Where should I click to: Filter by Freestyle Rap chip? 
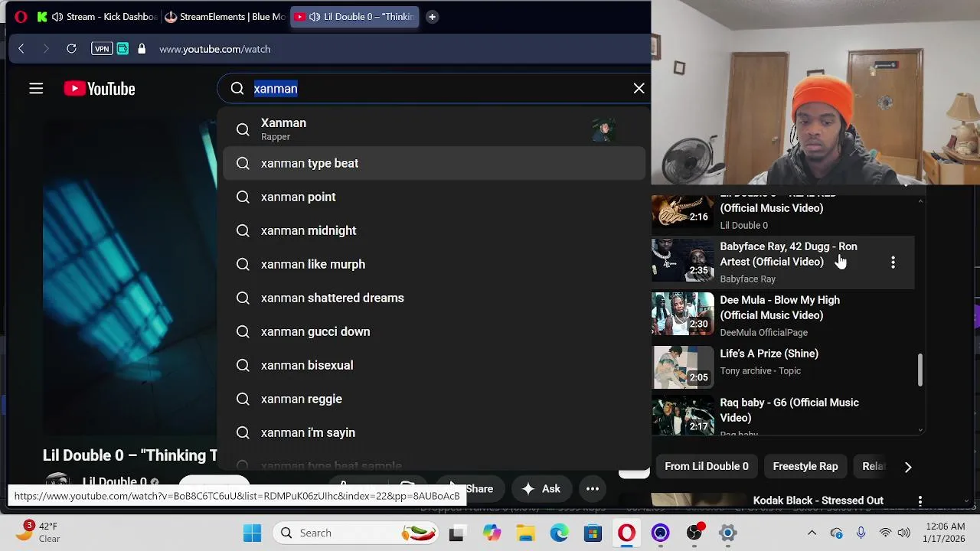coord(805,466)
